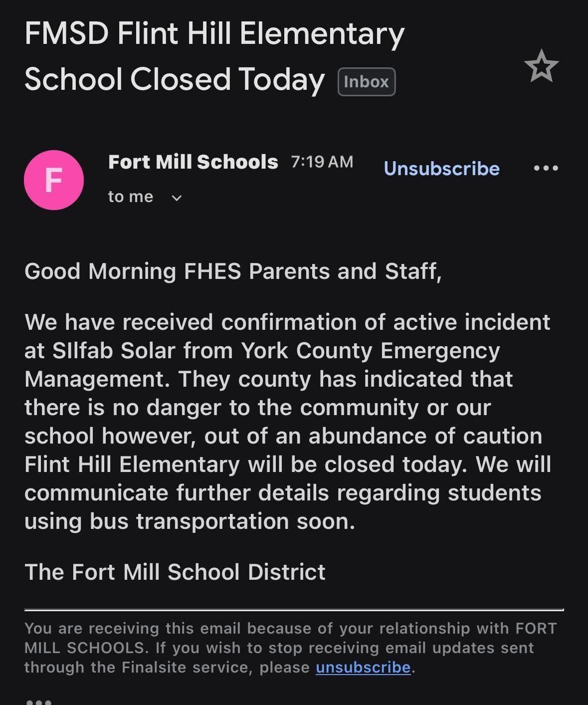Click 'You are receiving this email' footer text

click(x=132, y=628)
